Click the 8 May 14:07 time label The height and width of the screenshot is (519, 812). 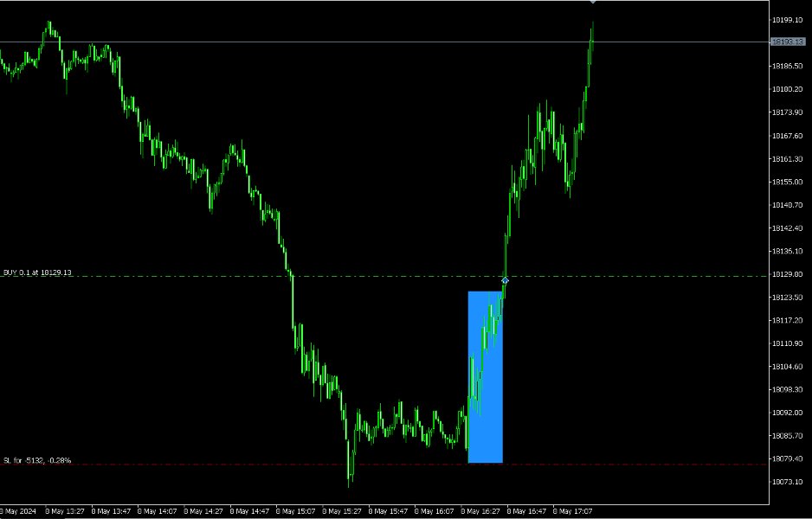click(157, 511)
